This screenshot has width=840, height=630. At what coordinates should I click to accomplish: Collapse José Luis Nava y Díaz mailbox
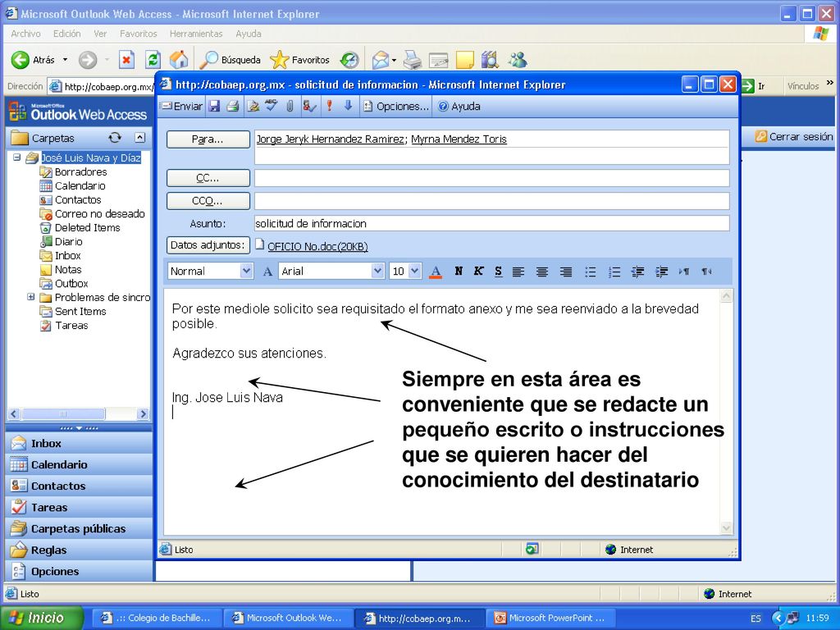point(16,157)
